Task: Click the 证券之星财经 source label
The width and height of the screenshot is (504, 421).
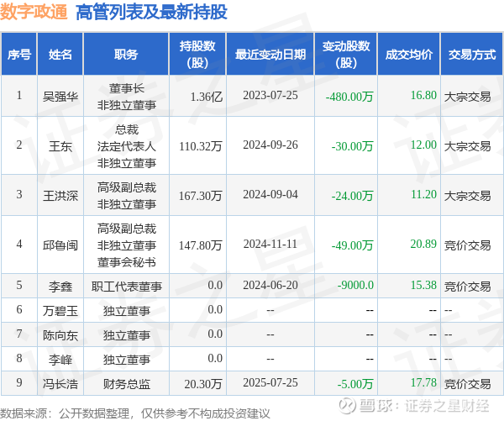Action: (x=447, y=405)
